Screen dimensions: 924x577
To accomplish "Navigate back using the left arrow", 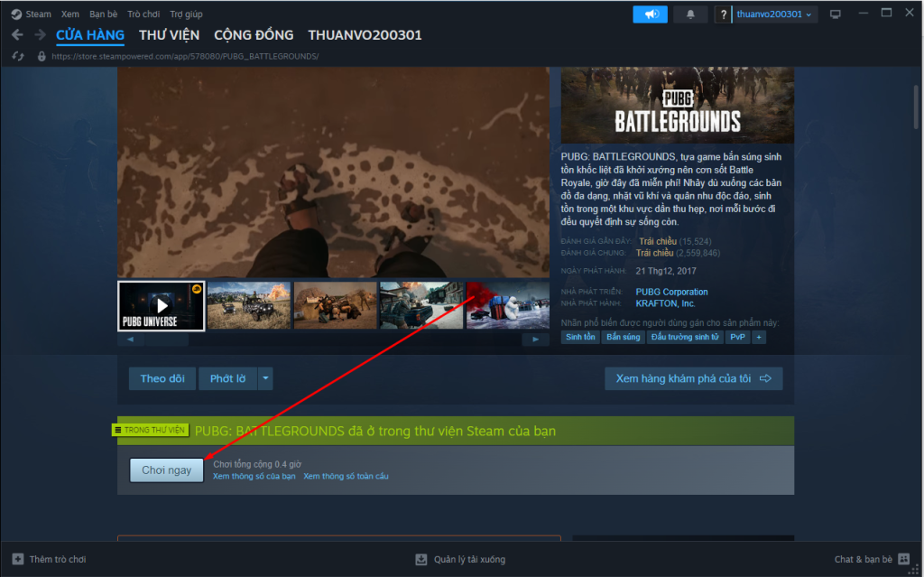I will 16,34.
